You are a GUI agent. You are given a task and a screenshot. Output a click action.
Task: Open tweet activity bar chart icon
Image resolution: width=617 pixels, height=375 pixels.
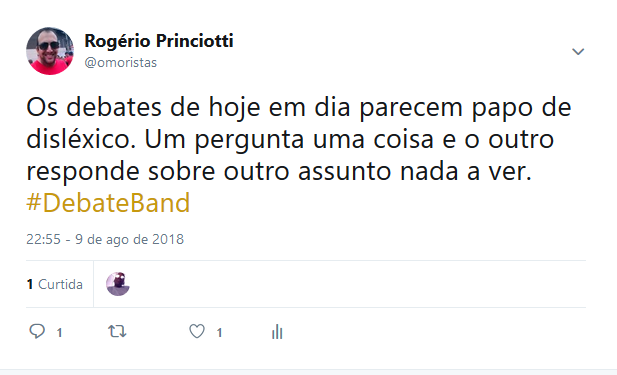[x=277, y=331]
